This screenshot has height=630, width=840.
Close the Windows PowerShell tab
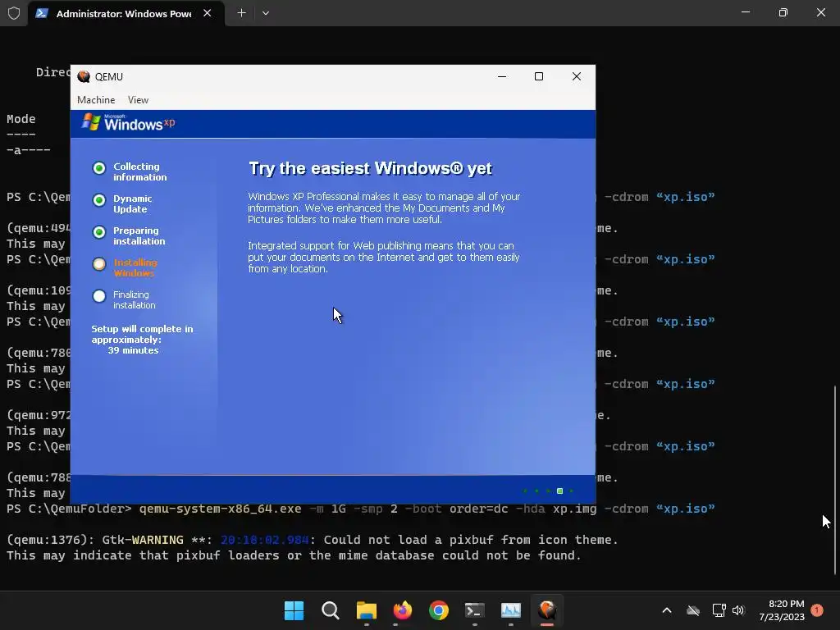tap(208, 13)
